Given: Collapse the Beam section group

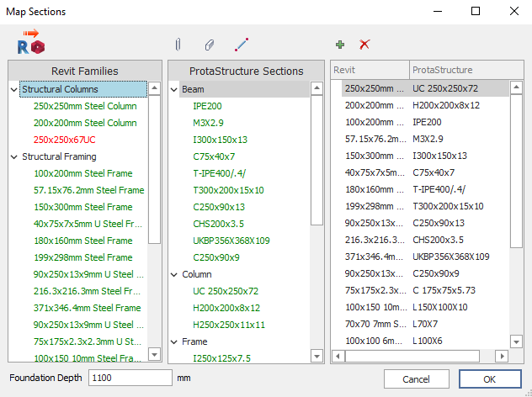Looking at the screenshot, I should (x=173, y=89).
